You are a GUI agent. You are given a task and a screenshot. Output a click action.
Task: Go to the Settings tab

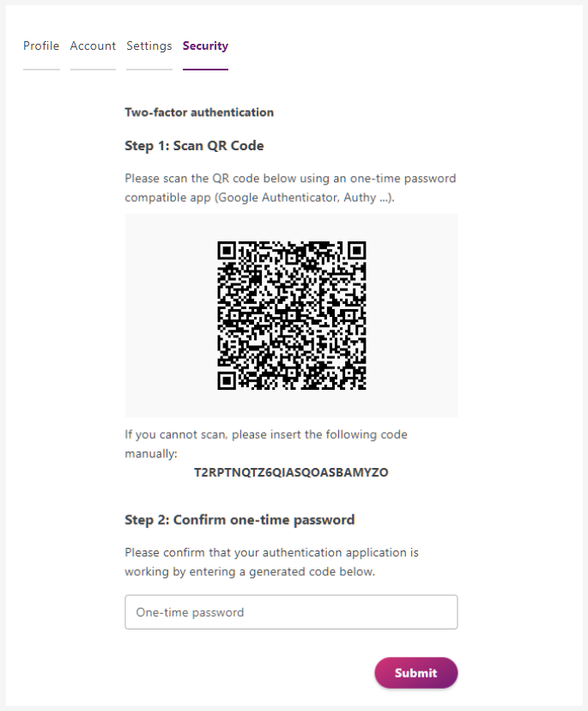tap(149, 46)
